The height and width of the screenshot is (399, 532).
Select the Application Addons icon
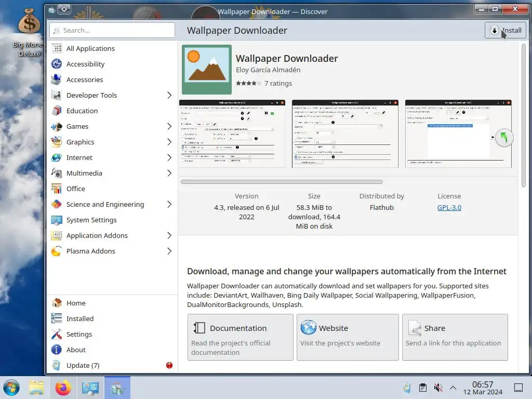click(x=57, y=236)
